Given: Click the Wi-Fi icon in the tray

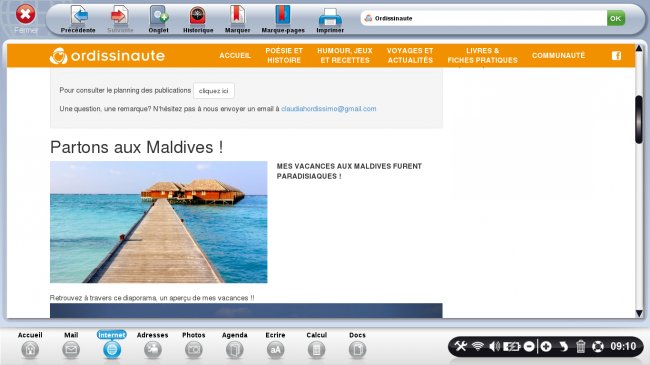Looking at the screenshot, I should pos(478,346).
